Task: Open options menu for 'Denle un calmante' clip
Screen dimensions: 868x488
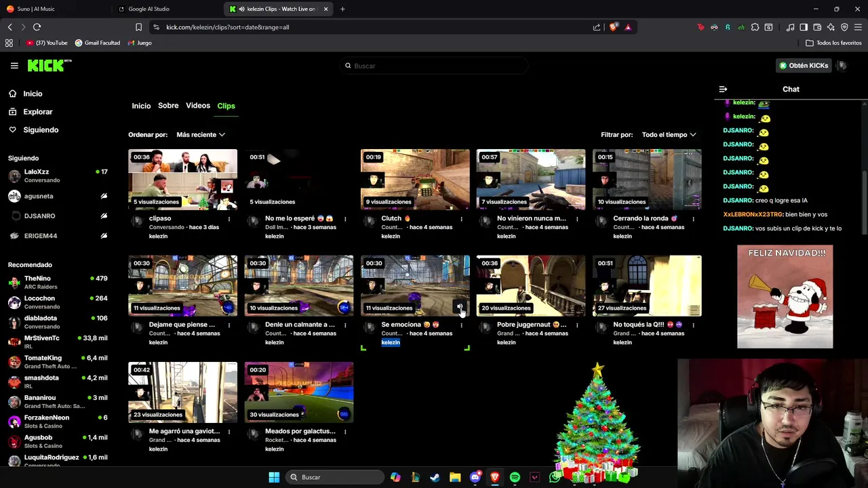Action: point(345,325)
